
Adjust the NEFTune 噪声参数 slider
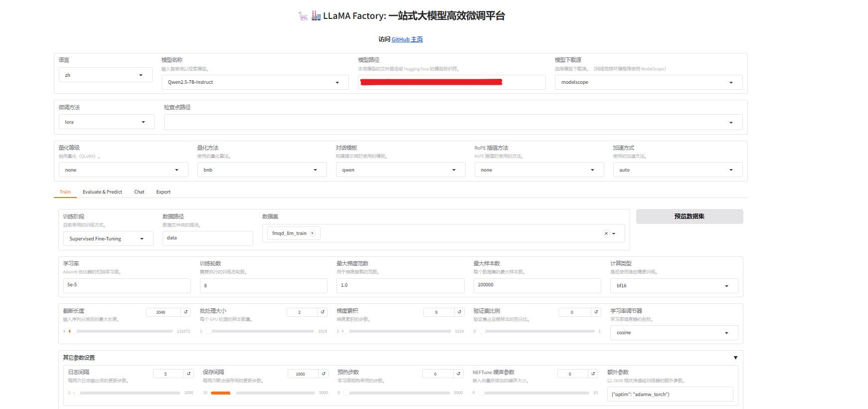pyautogui.click(x=533, y=393)
